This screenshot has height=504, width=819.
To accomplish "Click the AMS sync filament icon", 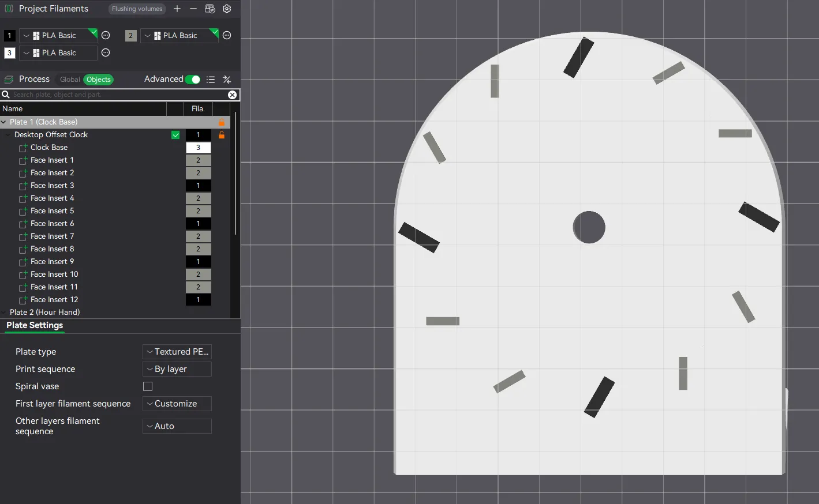I will (x=210, y=9).
